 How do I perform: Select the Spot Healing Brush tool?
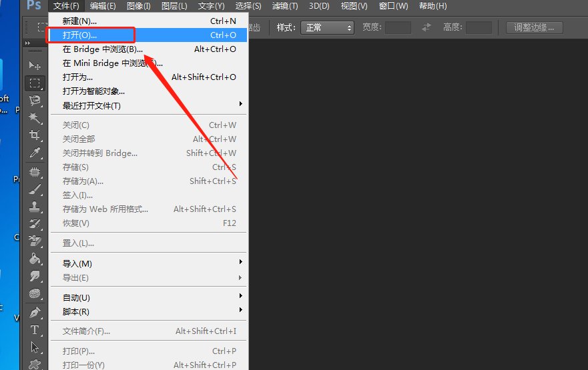click(35, 172)
